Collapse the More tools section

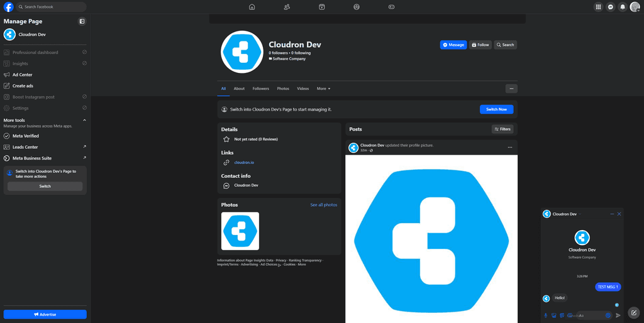click(x=84, y=120)
